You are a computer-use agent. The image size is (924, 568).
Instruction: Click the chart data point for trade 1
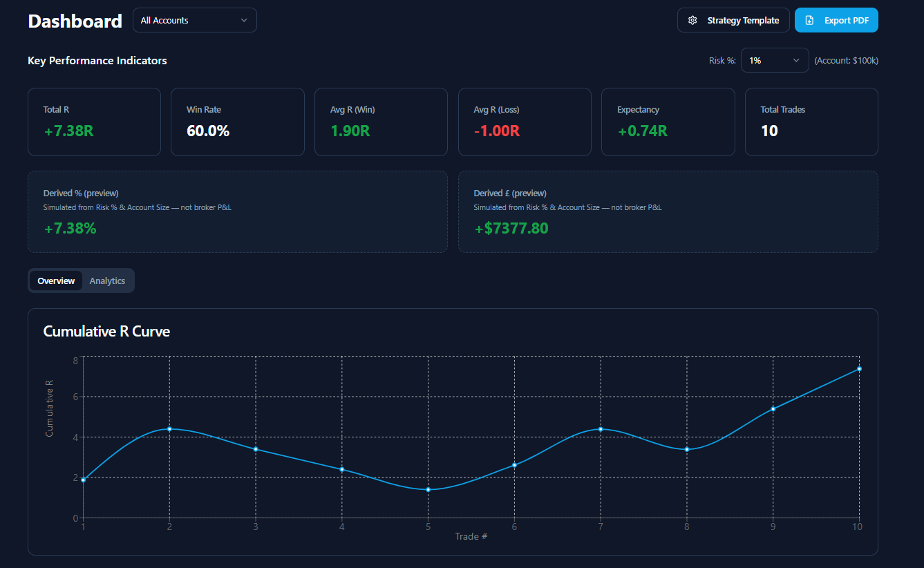83,480
